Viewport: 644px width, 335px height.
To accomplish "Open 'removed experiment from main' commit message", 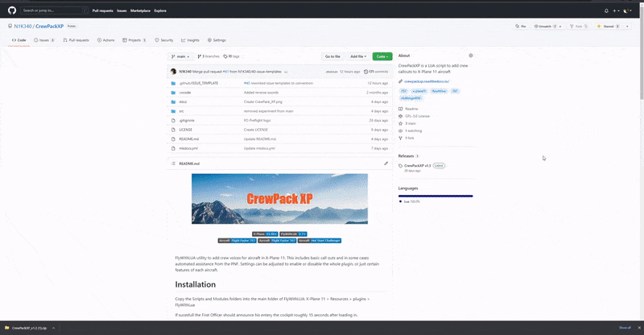I will pyautogui.click(x=269, y=111).
